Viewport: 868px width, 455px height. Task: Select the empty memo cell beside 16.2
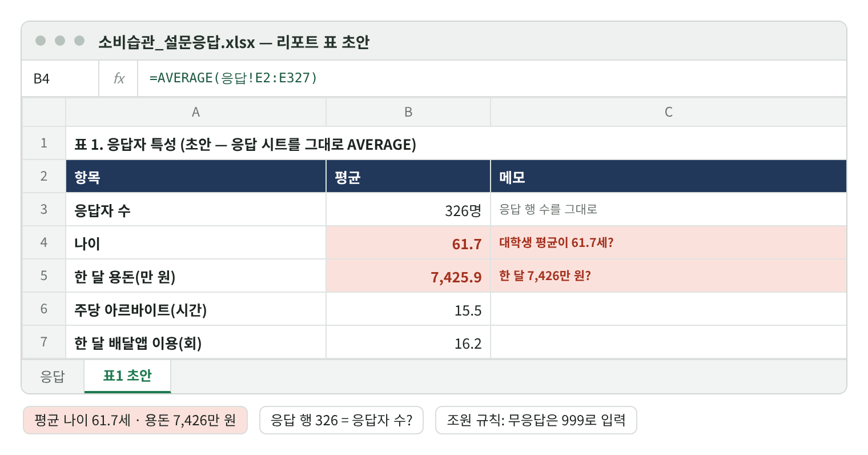tap(669, 342)
